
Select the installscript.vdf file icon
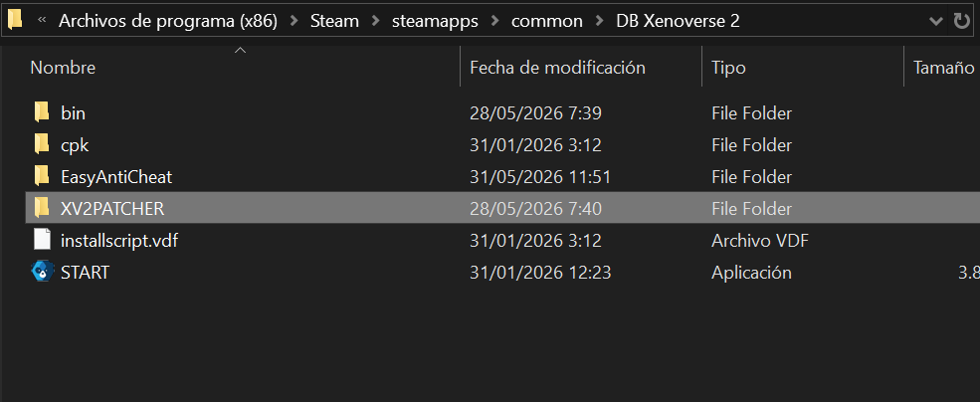(42, 240)
